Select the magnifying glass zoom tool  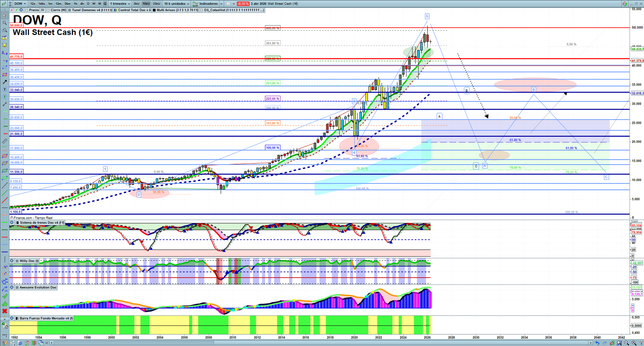pyautogui.click(x=4, y=23)
